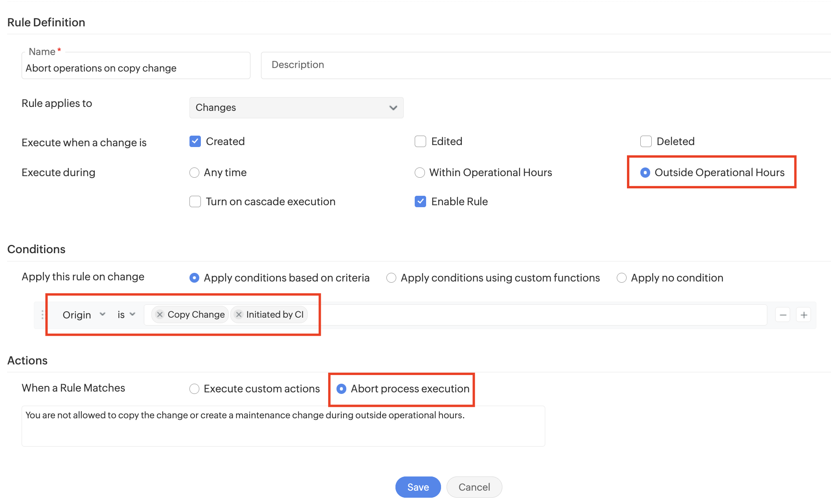Select Apply no condition option
This screenshot has width=831, height=504.
pyautogui.click(x=621, y=278)
